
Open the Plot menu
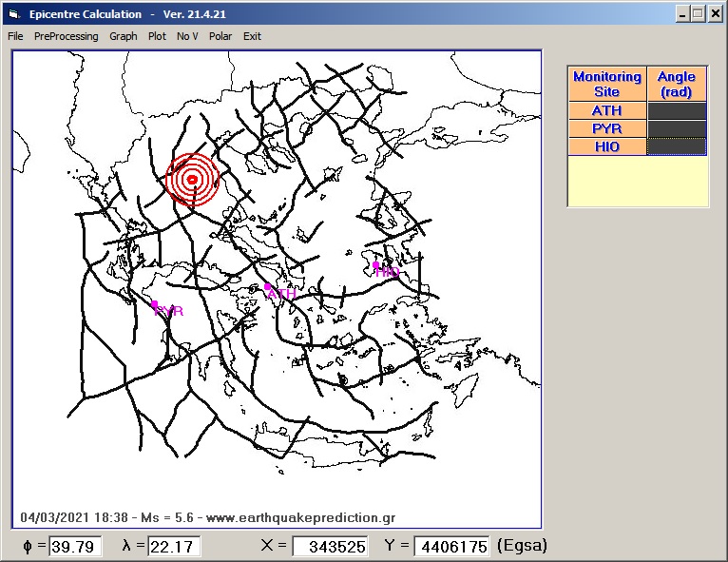157,36
